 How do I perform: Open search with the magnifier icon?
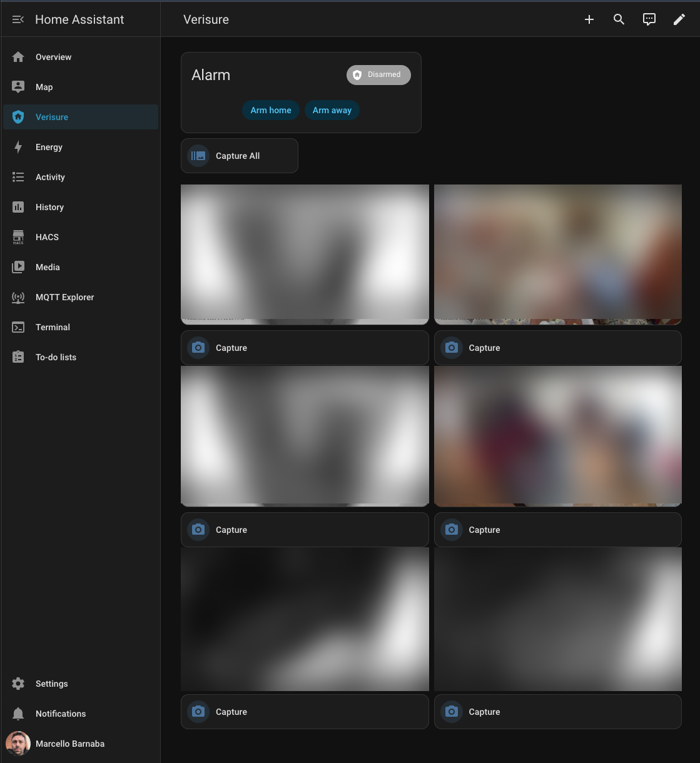click(619, 19)
